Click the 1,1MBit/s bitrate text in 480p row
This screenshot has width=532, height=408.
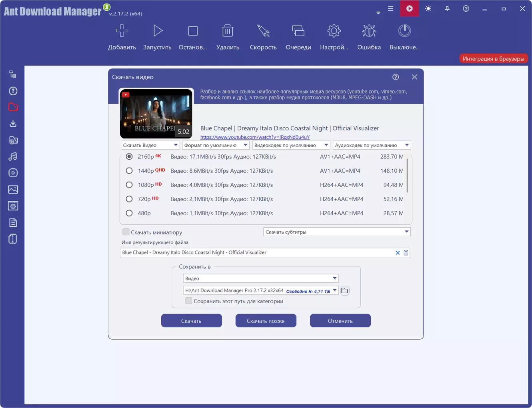(x=201, y=213)
